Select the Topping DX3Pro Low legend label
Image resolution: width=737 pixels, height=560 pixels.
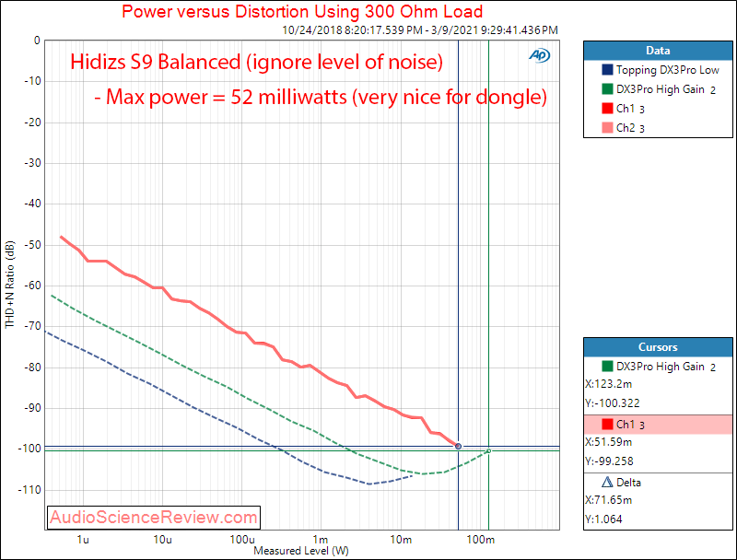[x=667, y=70]
